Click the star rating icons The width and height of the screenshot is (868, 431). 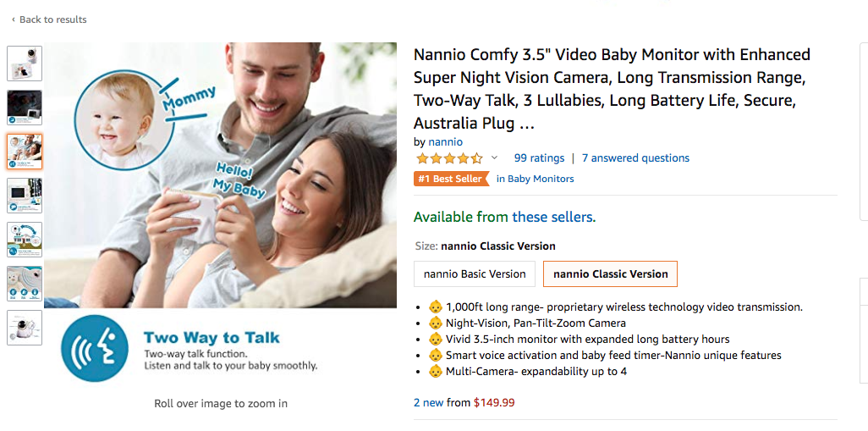coord(448,158)
